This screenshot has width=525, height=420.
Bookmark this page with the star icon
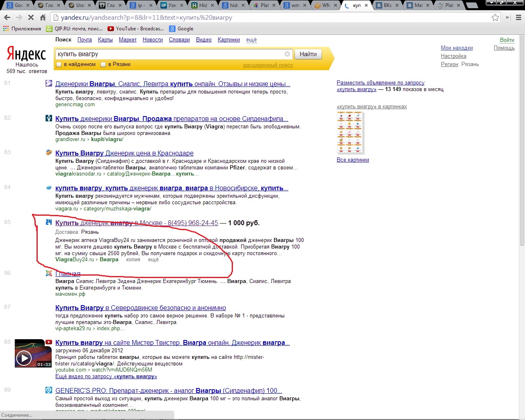[495, 18]
